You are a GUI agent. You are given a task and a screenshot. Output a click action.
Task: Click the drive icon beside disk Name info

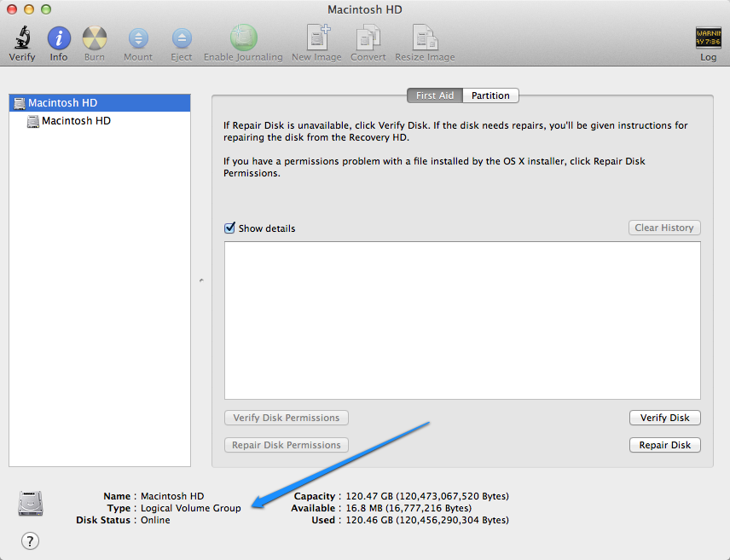pyautogui.click(x=31, y=503)
